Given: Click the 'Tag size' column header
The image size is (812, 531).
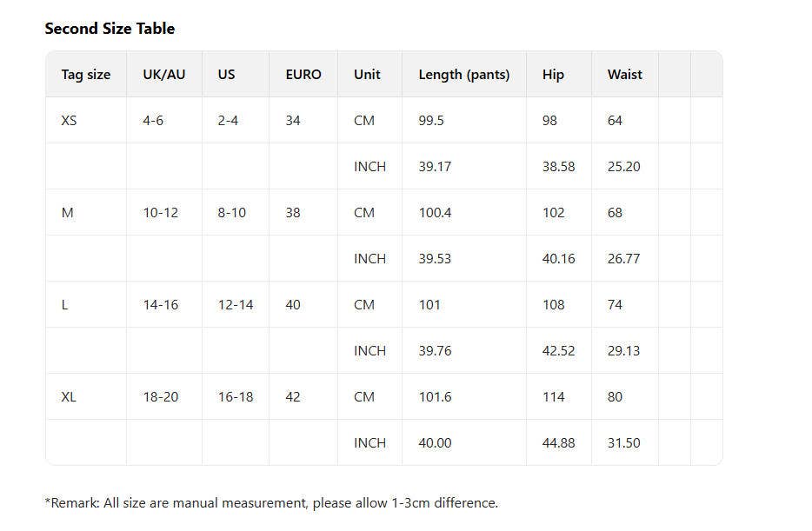Looking at the screenshot, I should pyautogui.click(x=85, y=75).
